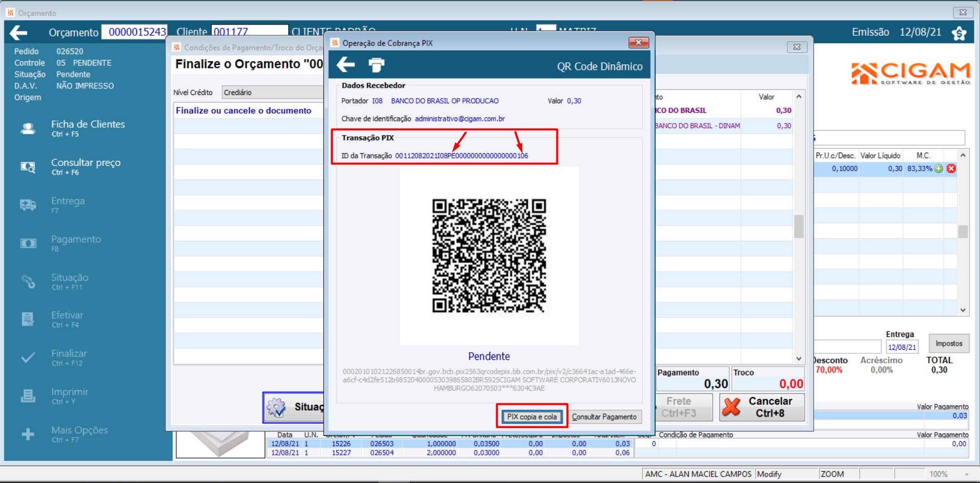Viewport: 980px width, 483px height.
Task: Click the Entrega truck icon
Action: coord(28,205)
